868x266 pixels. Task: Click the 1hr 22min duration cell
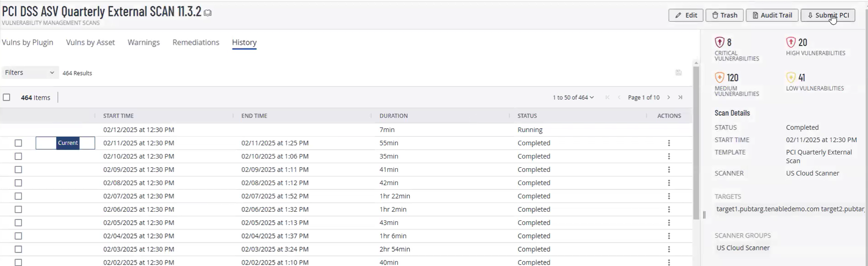(395, 196)
